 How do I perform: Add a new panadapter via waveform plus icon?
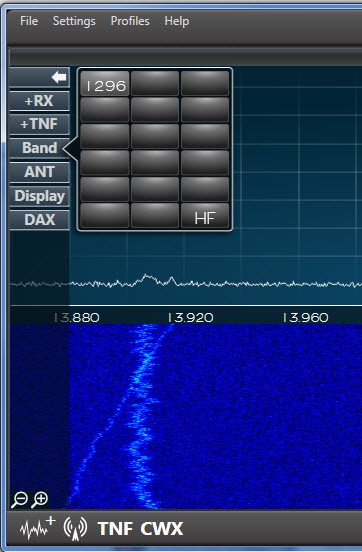[38, 527]
